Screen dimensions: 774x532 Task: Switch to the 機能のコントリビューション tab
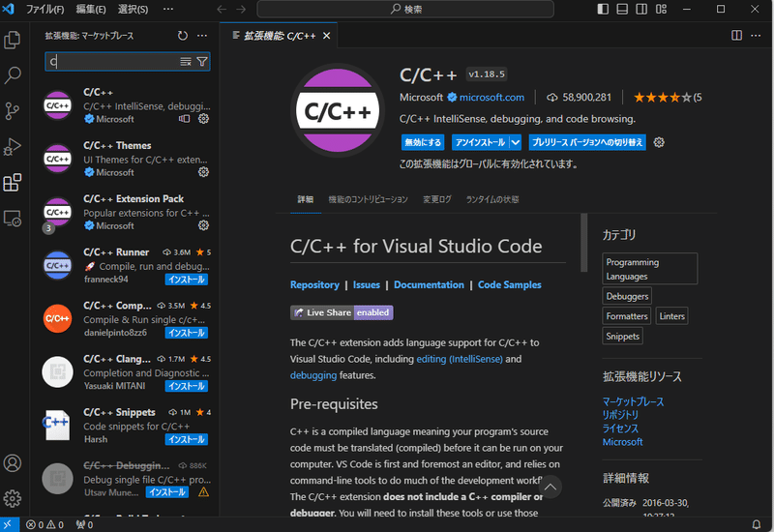369,199
